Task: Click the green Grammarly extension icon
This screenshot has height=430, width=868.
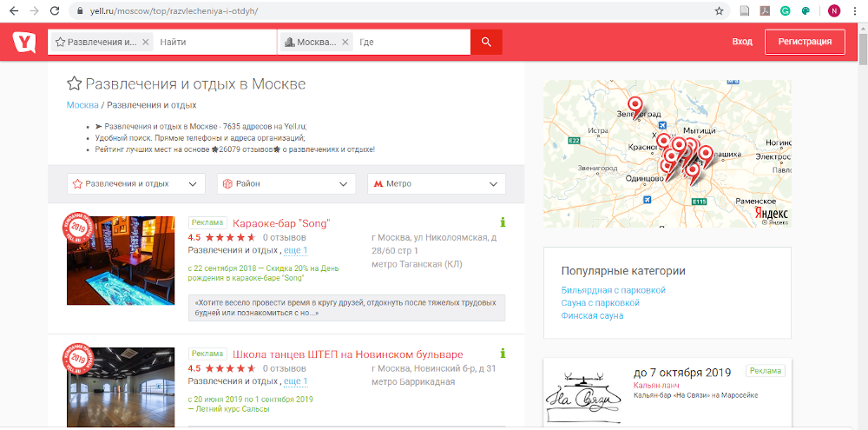Action: click(x=786, y=10)
